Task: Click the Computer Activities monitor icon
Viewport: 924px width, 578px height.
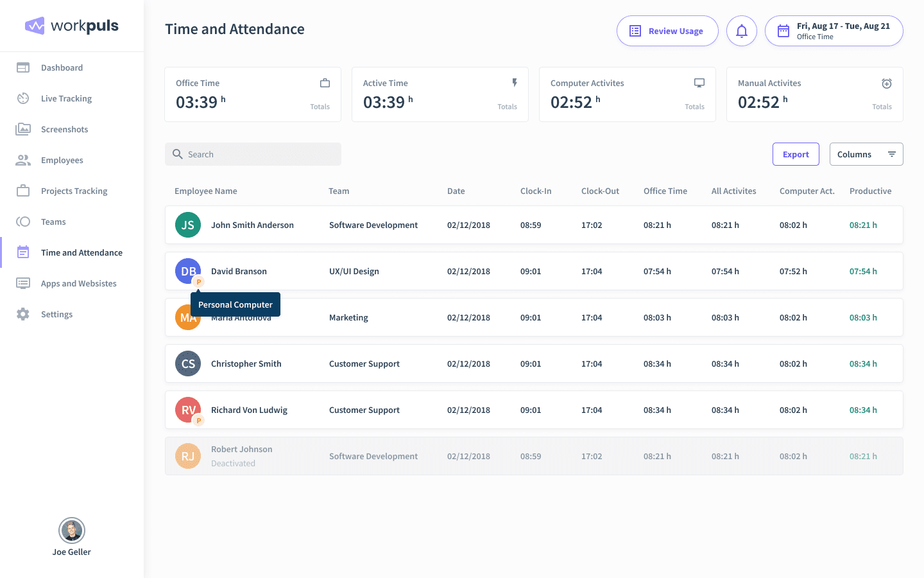Action: pos(699,82)
